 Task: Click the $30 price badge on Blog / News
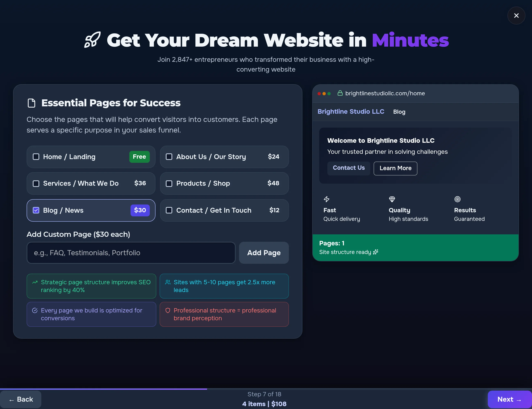(140, 210)
